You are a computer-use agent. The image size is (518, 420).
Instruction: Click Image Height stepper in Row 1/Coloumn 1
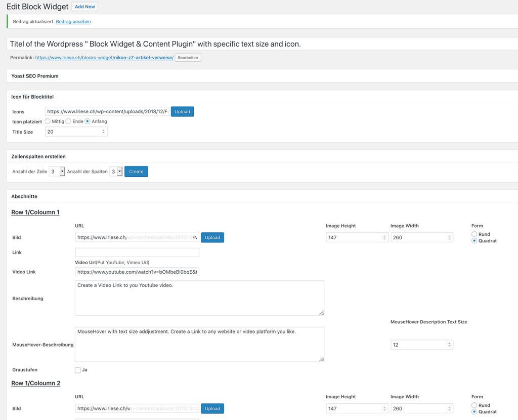tap(384, 237)
